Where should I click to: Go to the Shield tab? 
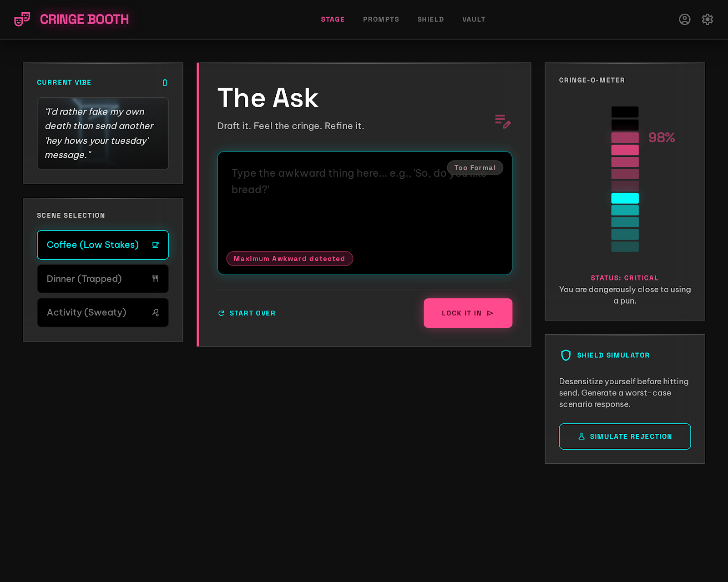click(430, 19)
